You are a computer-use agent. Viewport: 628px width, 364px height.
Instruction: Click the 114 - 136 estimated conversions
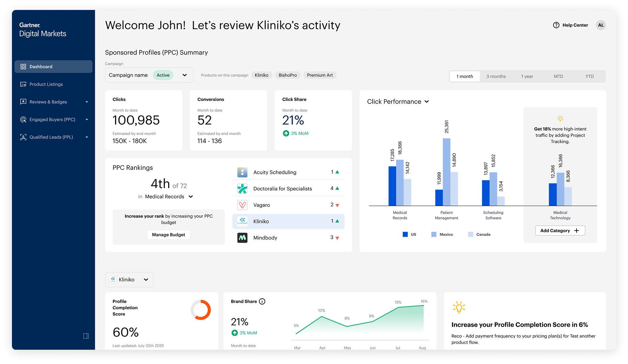(209, 141)
